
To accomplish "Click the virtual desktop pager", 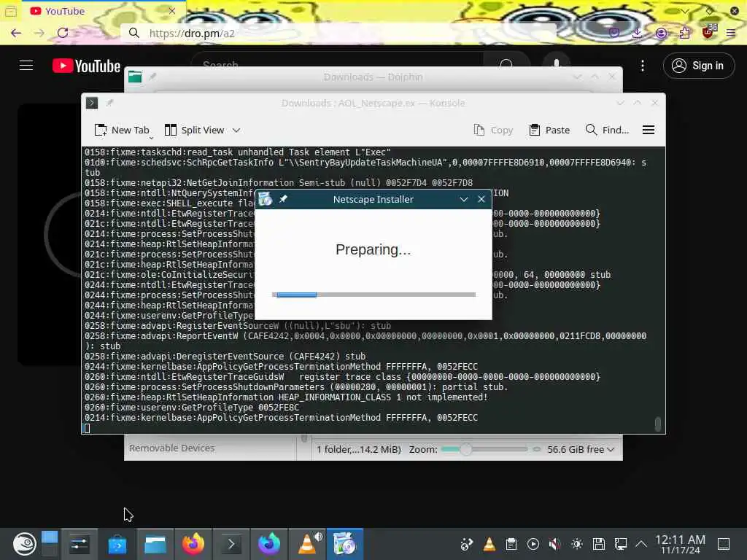I will pos(50,543).
